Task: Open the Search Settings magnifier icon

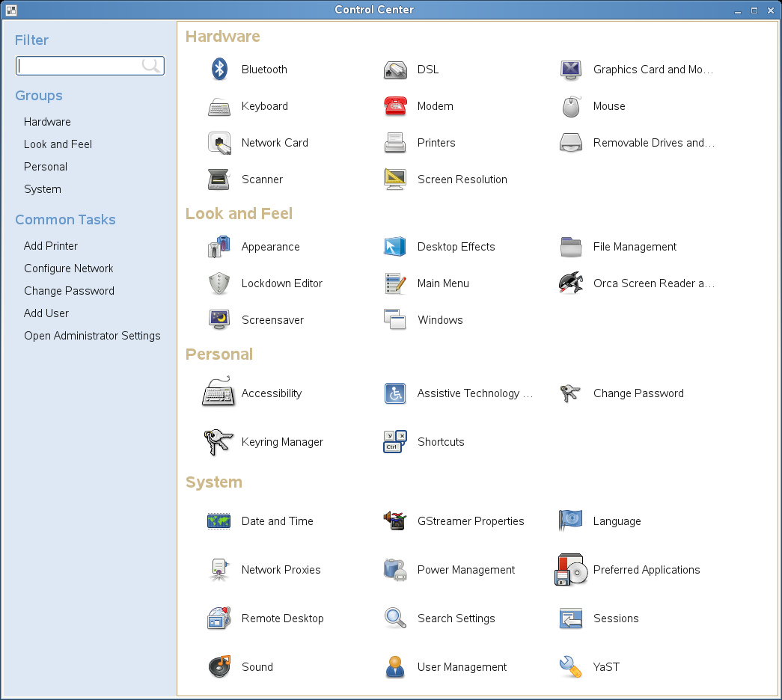Action: click(395, 618)
